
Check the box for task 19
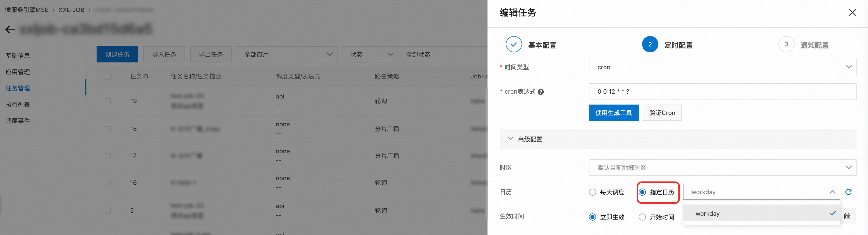pos(108,101)
